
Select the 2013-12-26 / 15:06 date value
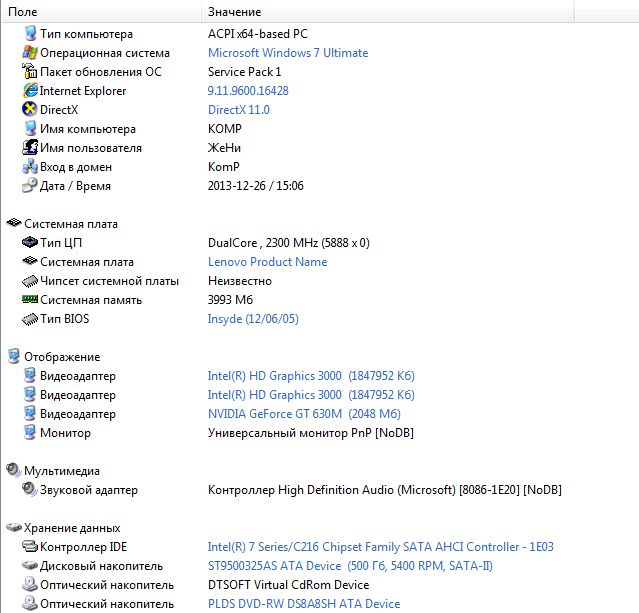pos(256,186)
